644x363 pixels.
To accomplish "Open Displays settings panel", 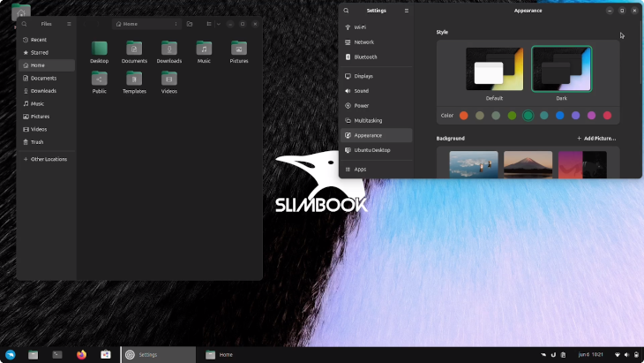I will (x=376, y=76).
